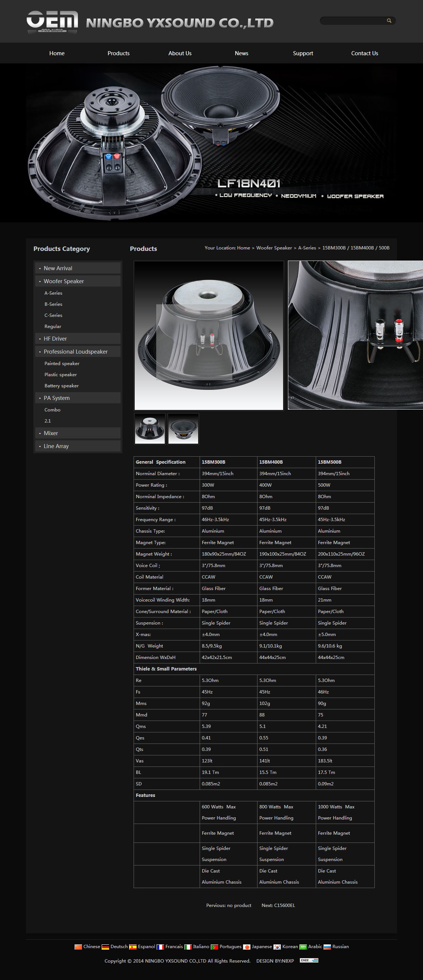Select the French flag icon
This screenshot has width=423, height=980.
pyautogui.click(x=160, y=947)
